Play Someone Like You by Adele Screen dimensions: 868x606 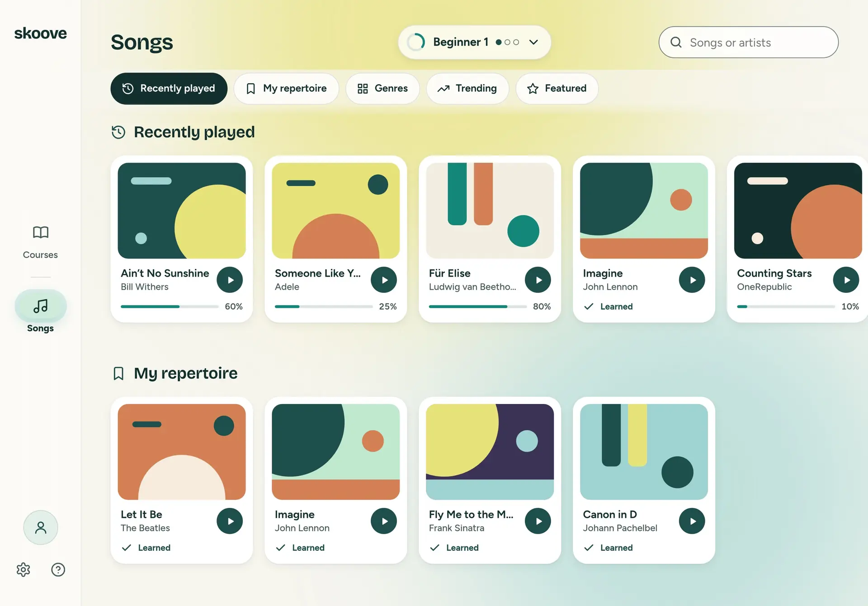pyautogui.click(x=384, y=280)
